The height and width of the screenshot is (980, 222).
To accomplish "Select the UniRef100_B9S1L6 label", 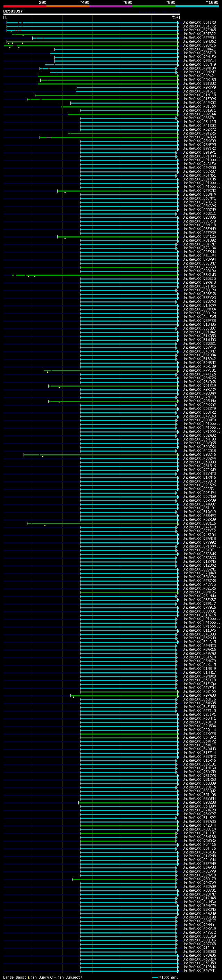I will click(x=199, y=524).
